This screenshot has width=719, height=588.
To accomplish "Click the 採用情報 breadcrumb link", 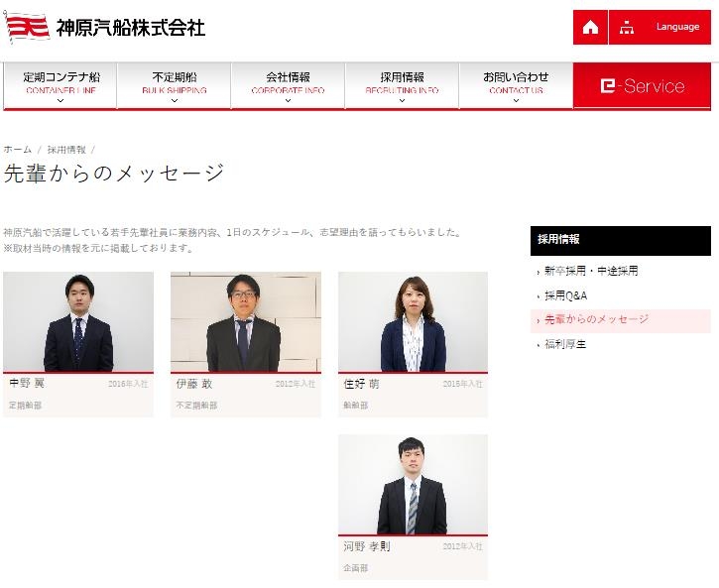I will click(66, 149).
